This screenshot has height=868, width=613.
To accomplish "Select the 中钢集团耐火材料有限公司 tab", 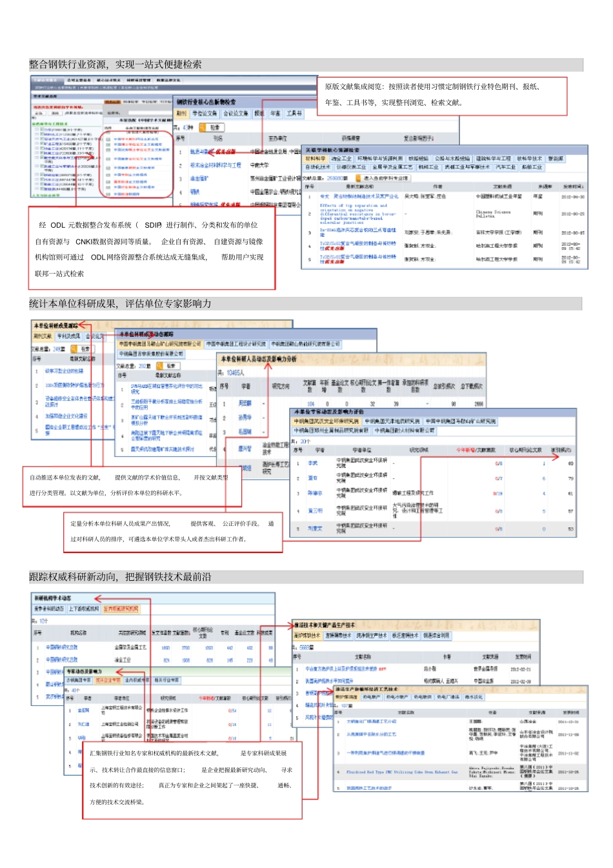I will (x=405, y=430).
